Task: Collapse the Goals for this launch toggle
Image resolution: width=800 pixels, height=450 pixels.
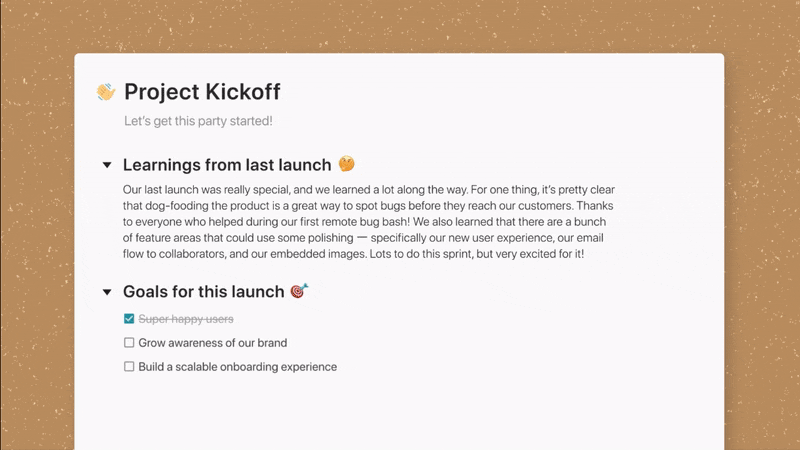Action: click(x=107, y=292)
